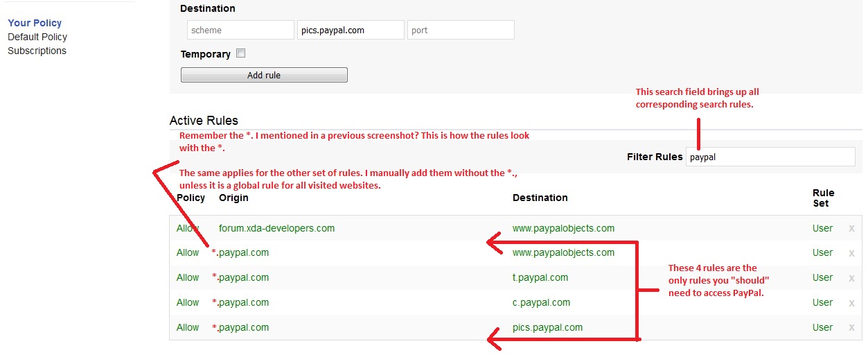Click the Temporary label
The image size is (868, 364).
pos(205,54)
